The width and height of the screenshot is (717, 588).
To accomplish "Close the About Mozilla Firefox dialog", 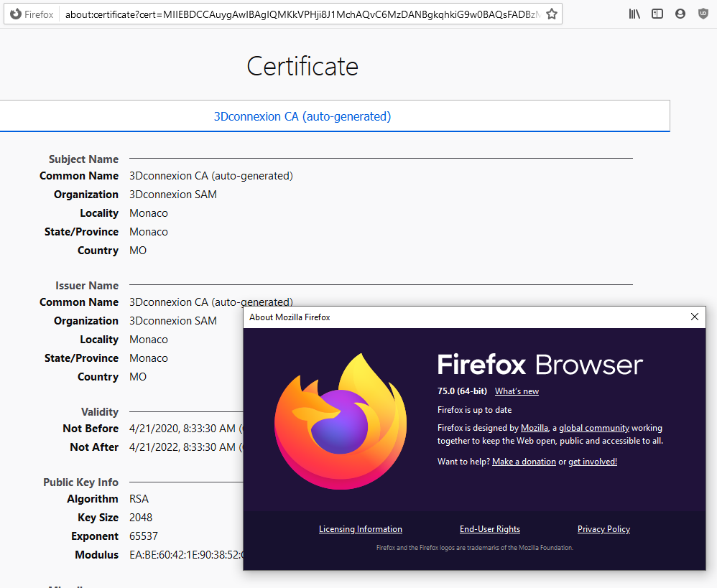I will [x=695, y=317].
